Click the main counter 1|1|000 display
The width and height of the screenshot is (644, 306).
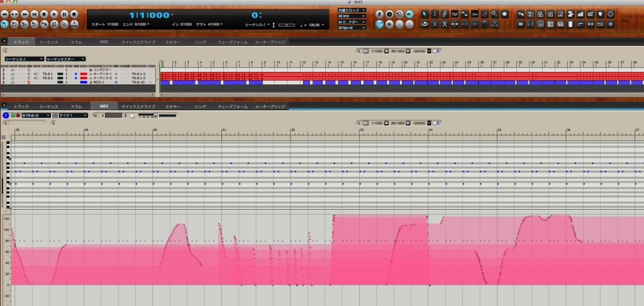tap(149, 15)
